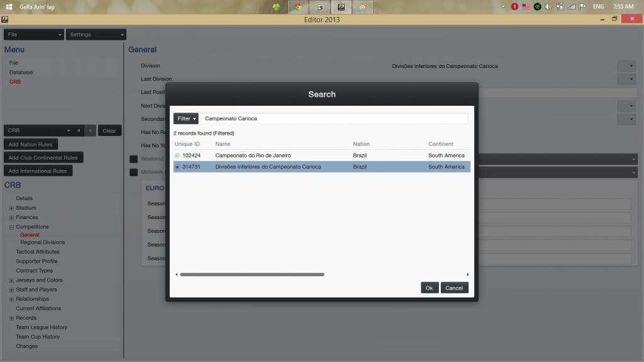Expand the Stadium tree node

point(11,208)
